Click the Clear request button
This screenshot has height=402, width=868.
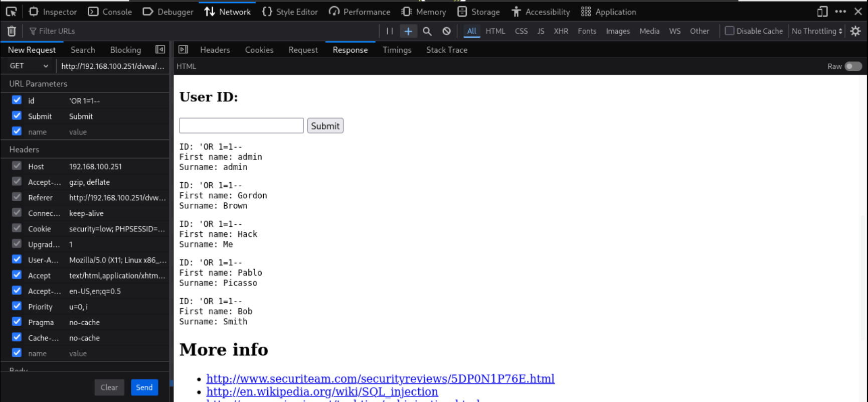[109, 387]
